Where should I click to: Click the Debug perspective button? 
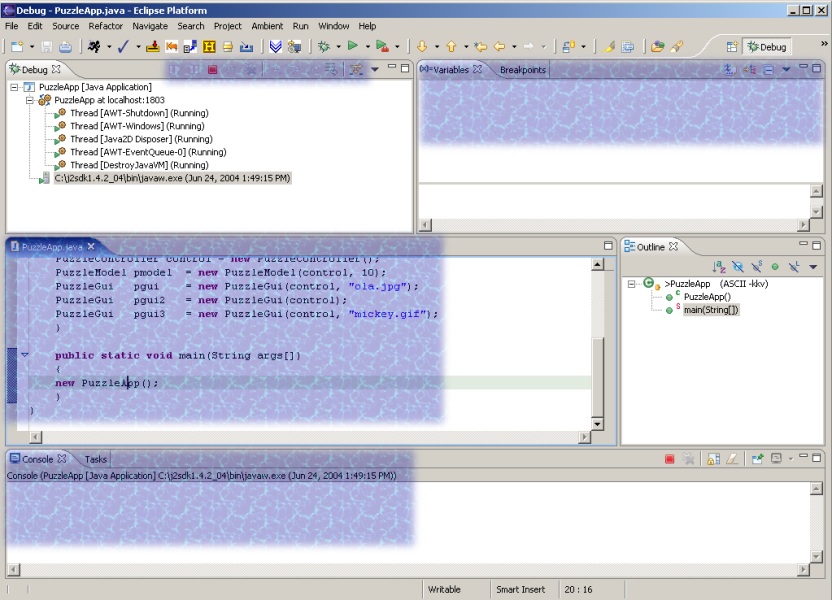[766, 46]
